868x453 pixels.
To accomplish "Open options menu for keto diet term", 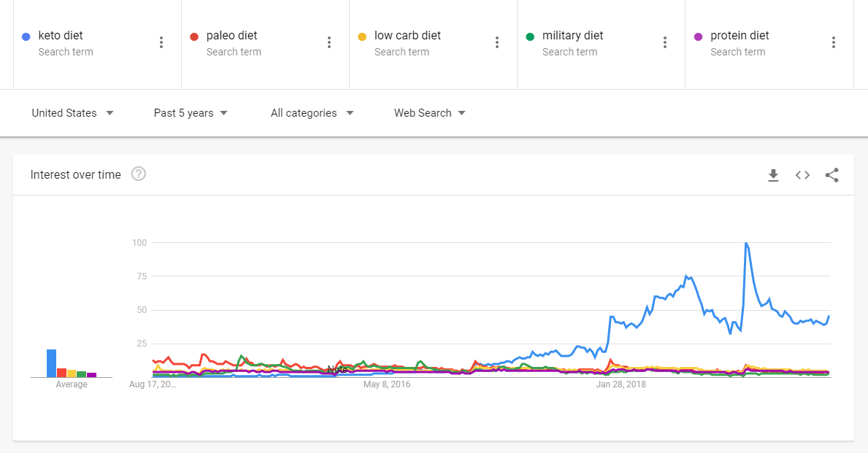I will click(161, 42).
